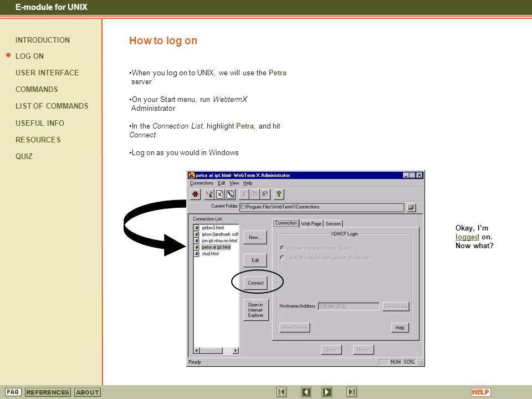Viewport: 532px width, 399px height.
Task: Click the browse folder icon beside Current Folder
Action: (x=411, y=207)
